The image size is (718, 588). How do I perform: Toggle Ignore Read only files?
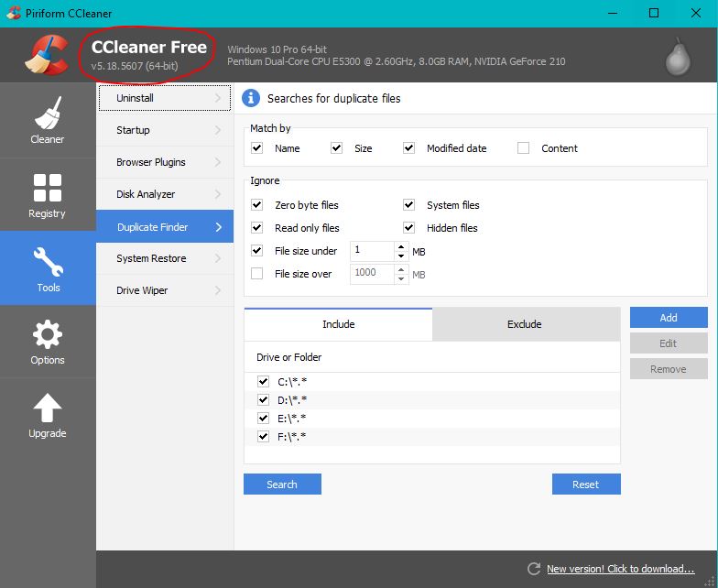(x=256, y=227)
